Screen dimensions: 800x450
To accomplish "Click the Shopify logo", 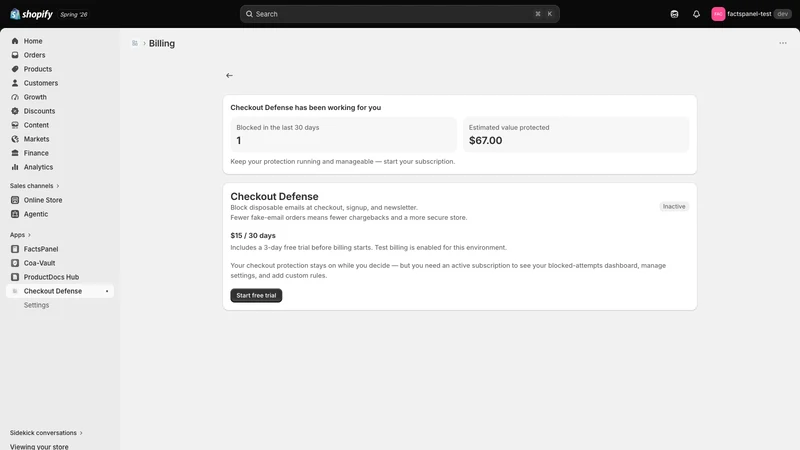I will pos(31,14).
